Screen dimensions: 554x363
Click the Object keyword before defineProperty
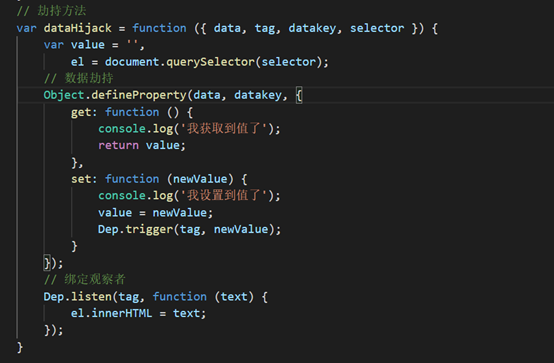[x=64, y=95]
